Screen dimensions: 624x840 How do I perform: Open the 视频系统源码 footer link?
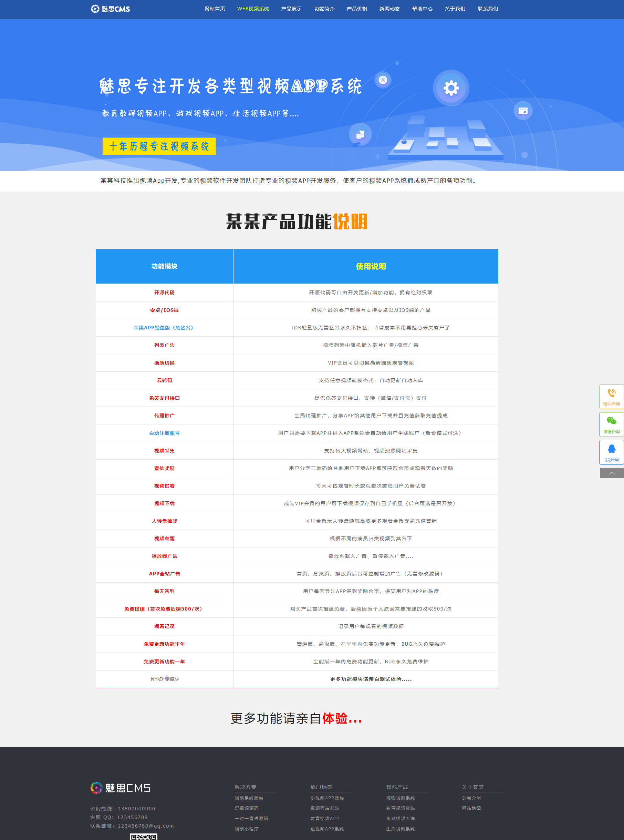[x=249, y=798]
